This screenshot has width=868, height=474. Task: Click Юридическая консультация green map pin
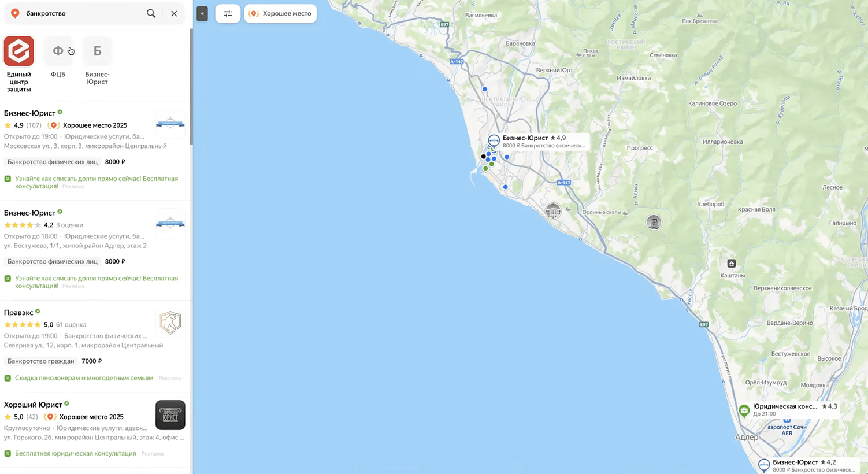click(x=744, y=411)
